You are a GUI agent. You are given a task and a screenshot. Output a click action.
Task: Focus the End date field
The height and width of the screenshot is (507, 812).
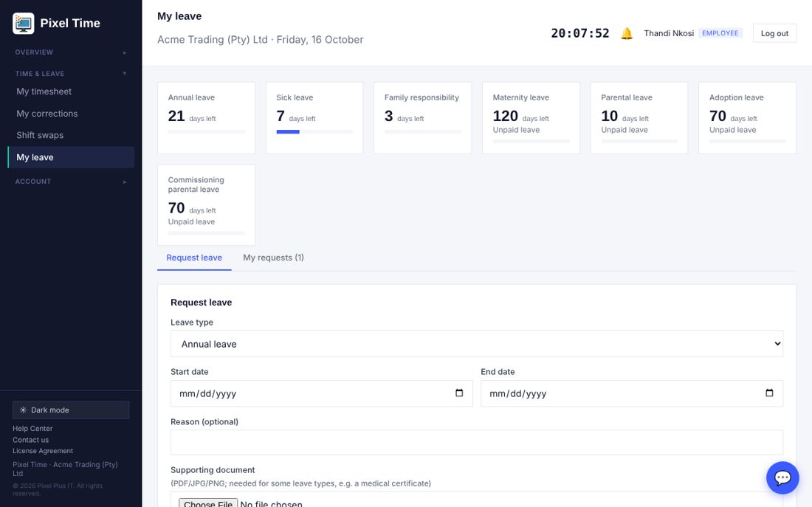pos(632,393)
